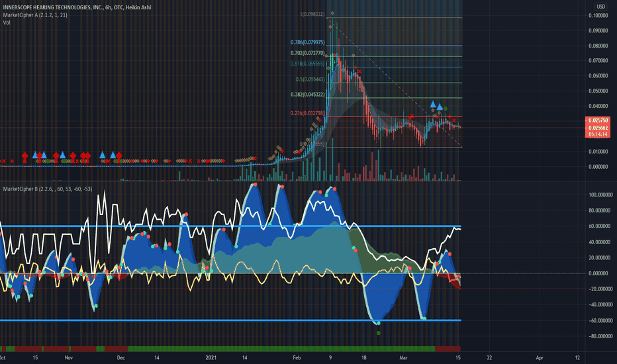Click the 0.382(0.045322) Fibonacci level label
Image resolution: width=617 pixels, height=364 pixels.
[308, 95]
